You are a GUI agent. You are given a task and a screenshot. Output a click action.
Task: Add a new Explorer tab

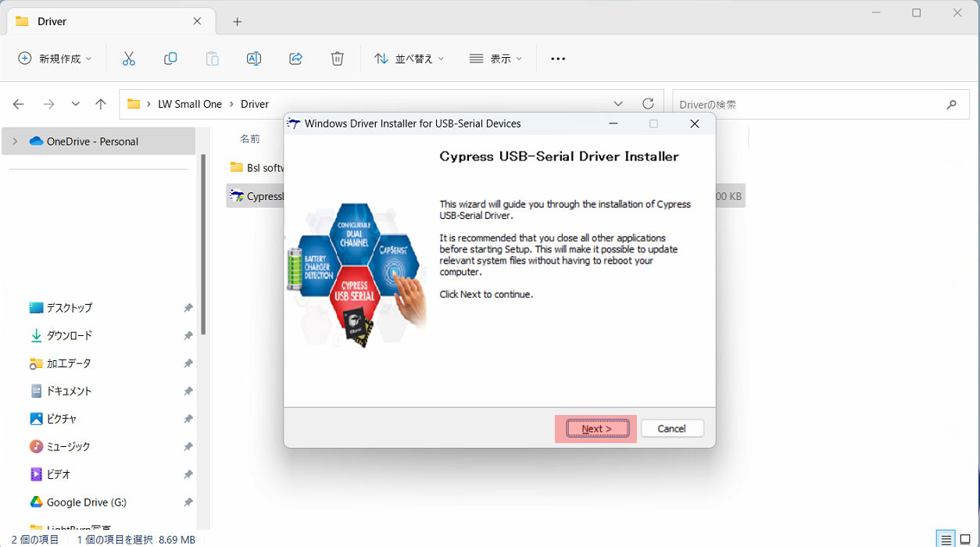tap(238, 21)
